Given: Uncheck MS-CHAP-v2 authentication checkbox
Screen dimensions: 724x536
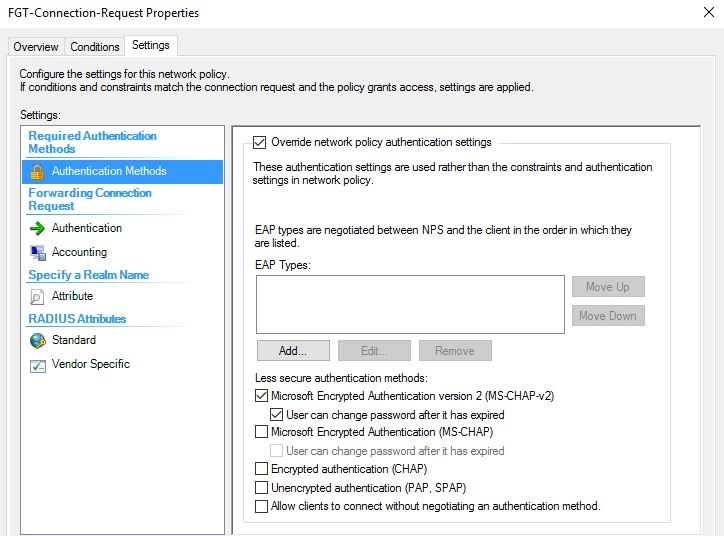Looking at the screenshot, I should point(261,396).
